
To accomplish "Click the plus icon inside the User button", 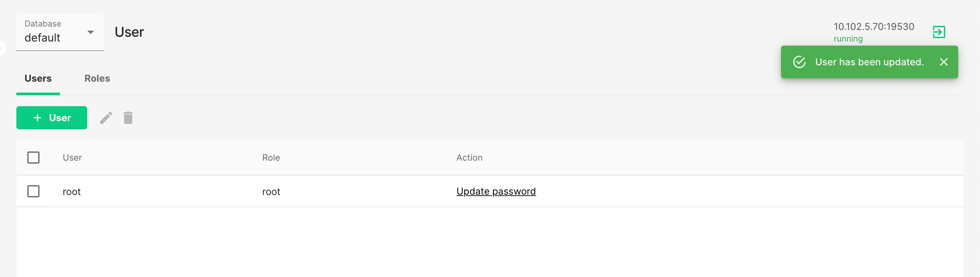I will coord(38,118).
